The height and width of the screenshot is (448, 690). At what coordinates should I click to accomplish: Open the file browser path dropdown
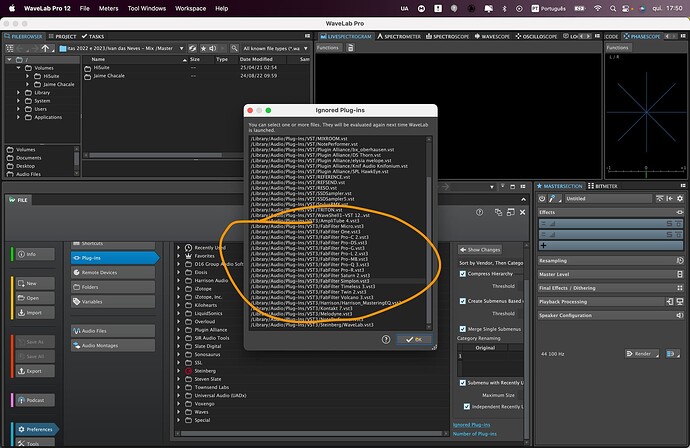click(181, 48)
